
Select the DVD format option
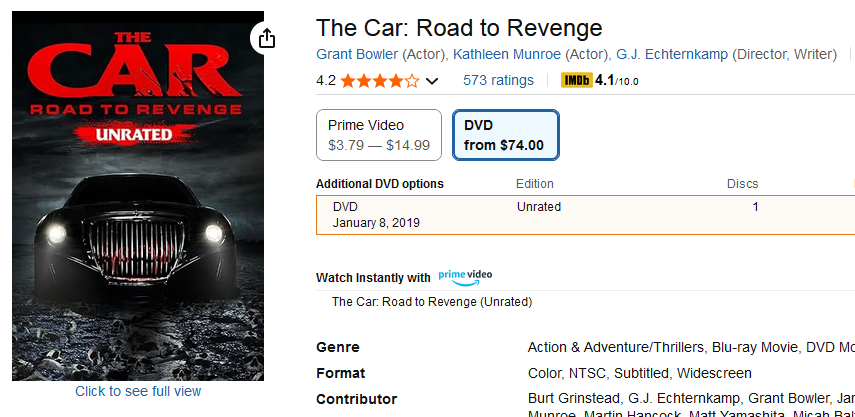point(505,135)
